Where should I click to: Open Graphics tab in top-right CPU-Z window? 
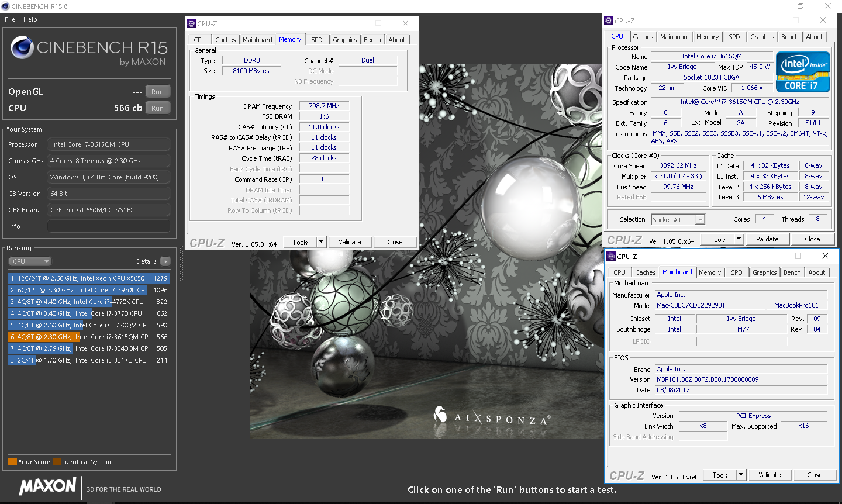[x=762, y=37]
